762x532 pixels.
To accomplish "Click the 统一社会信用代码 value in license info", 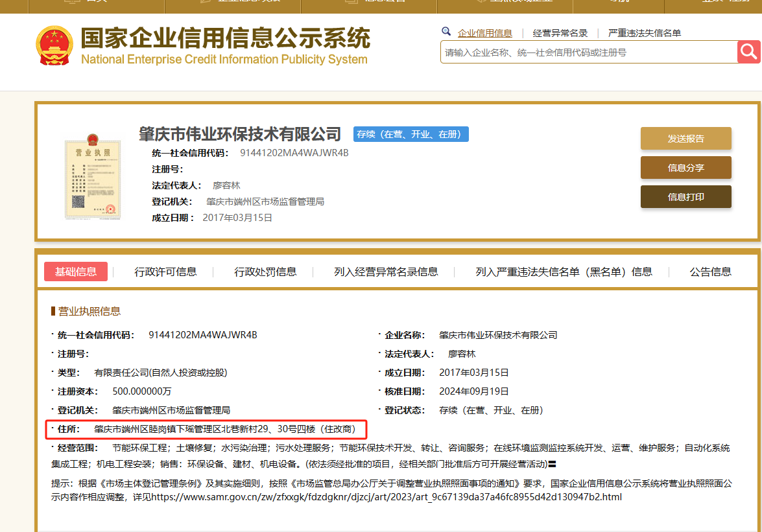I will (202, 335).
